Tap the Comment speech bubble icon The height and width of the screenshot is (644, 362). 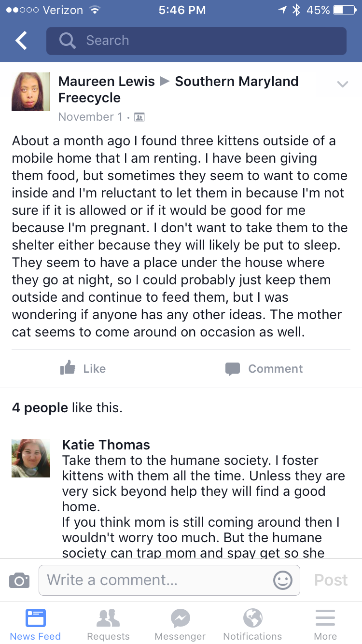[233, 369]
